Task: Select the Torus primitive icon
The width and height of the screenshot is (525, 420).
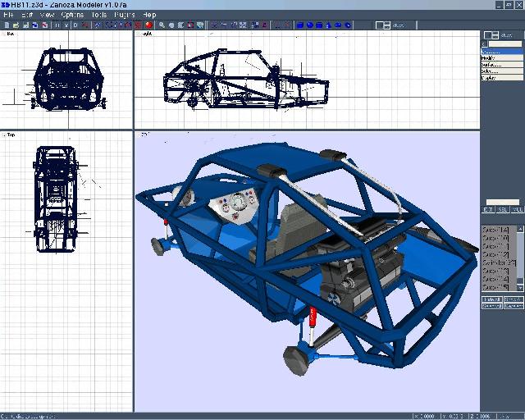Action: (x=339, y=25)
